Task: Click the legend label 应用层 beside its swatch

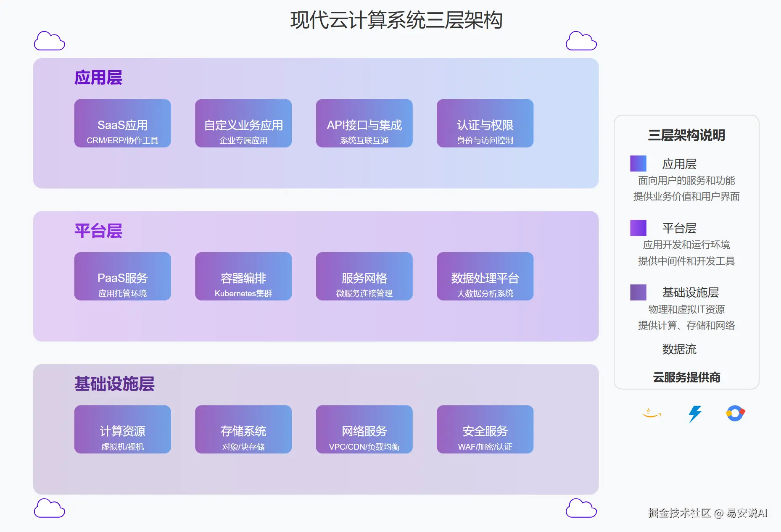Action: tap(679, 163)
